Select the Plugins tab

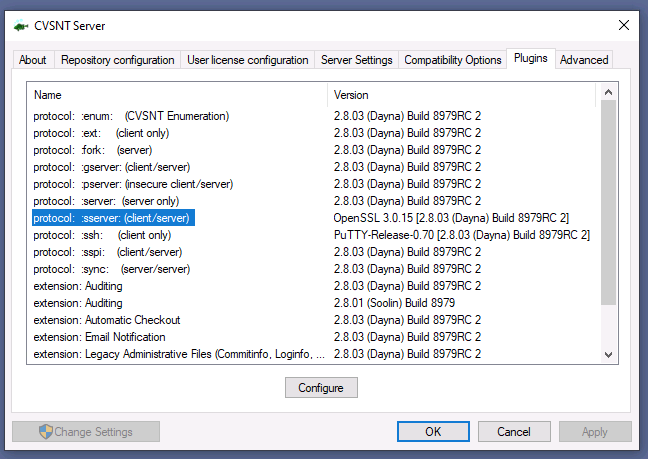tap(531, 58)
